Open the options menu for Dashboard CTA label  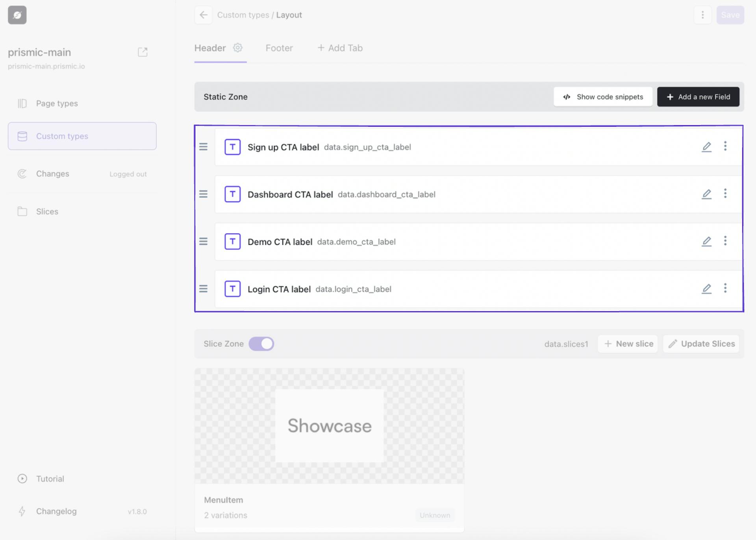click(x=725, y=194)
